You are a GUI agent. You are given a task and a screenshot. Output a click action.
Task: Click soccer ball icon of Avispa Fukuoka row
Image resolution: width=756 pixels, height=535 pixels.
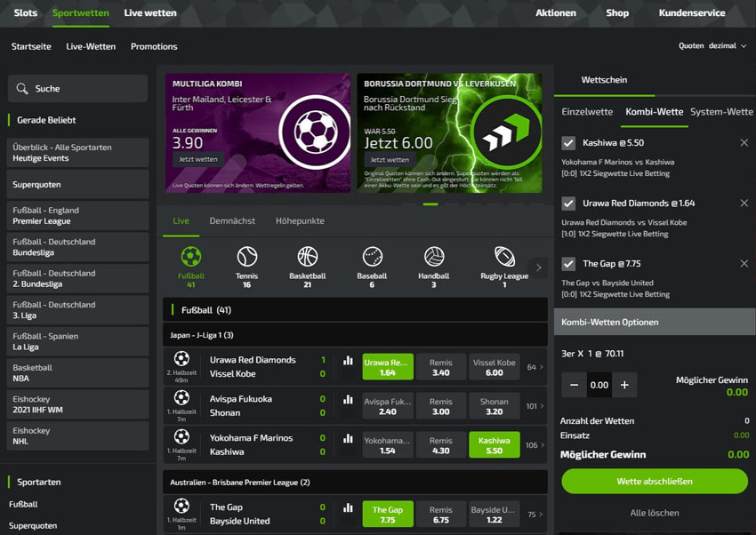[181, 397]
